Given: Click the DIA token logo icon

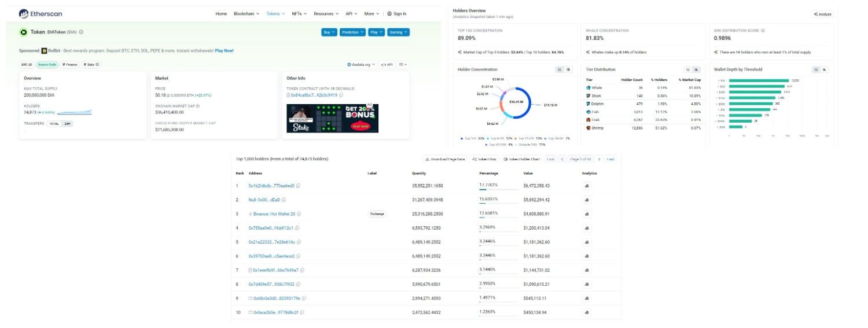Looking at the screenshot, I should pos(24,32).
